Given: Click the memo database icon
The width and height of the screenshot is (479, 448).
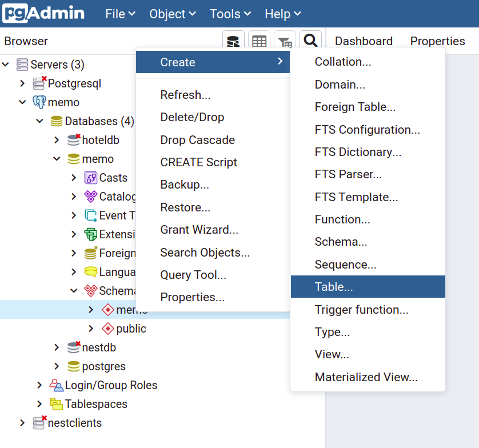Looking at the screenshot, I should click(x=74, y=159).
